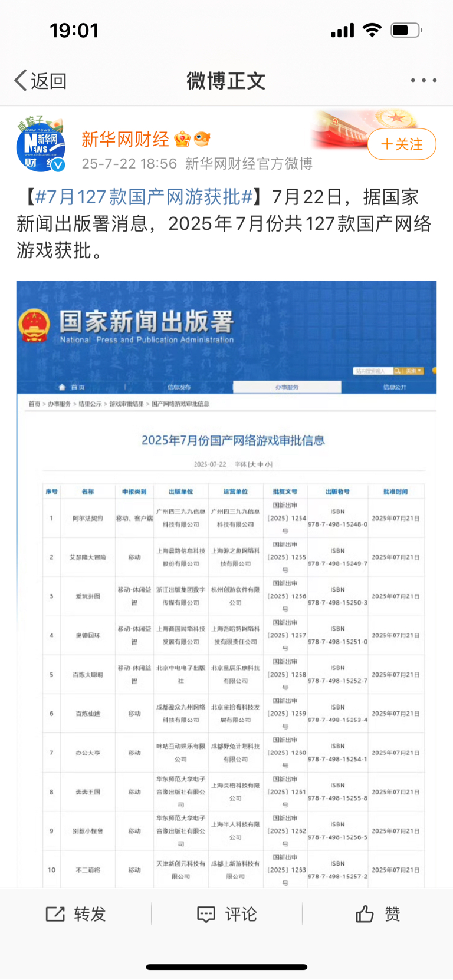
Task: Tap the site search box in image
Action: click(x=373, y=371)
